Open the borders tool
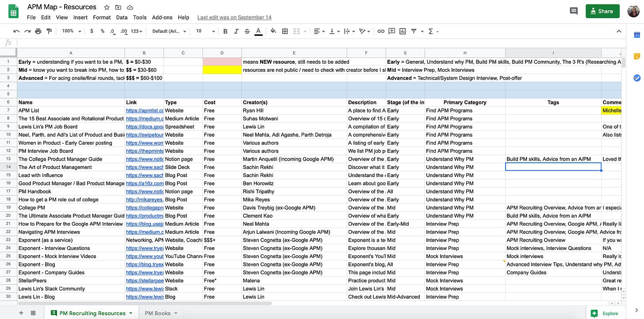Screen dimensions: 644x319 click(285, 31)
